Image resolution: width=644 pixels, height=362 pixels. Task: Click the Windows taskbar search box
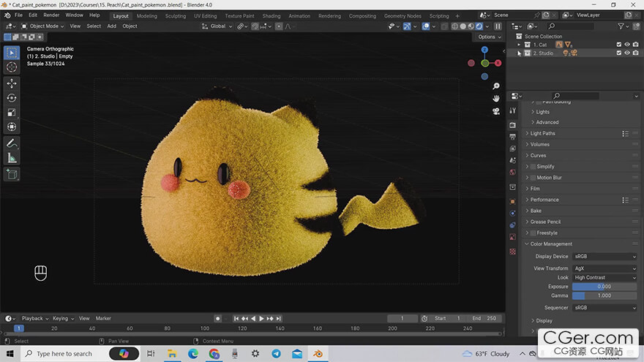(x=63, y=354)
